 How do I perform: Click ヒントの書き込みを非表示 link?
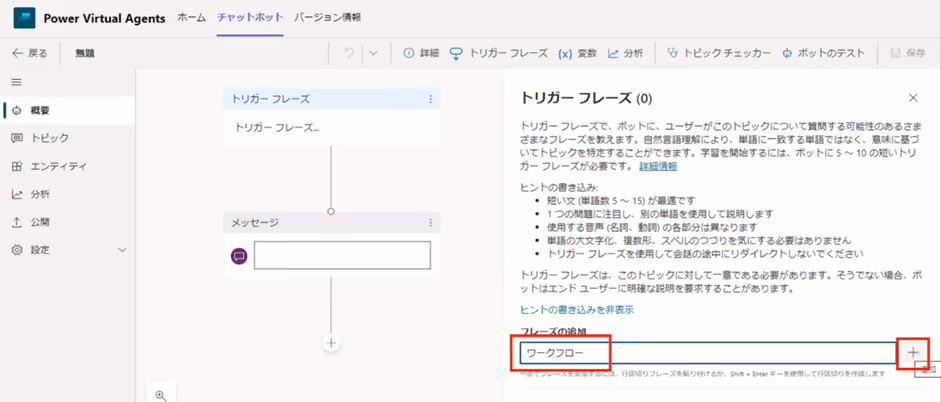point(577,310)
